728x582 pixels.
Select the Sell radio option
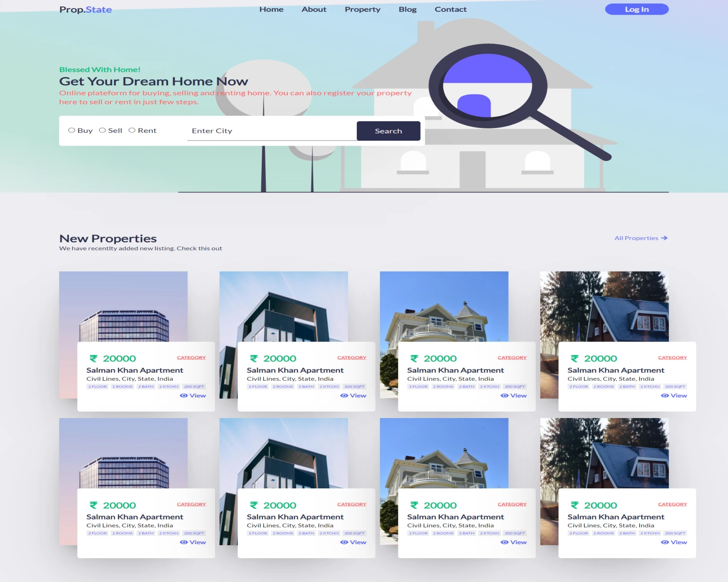coord(102,130)
